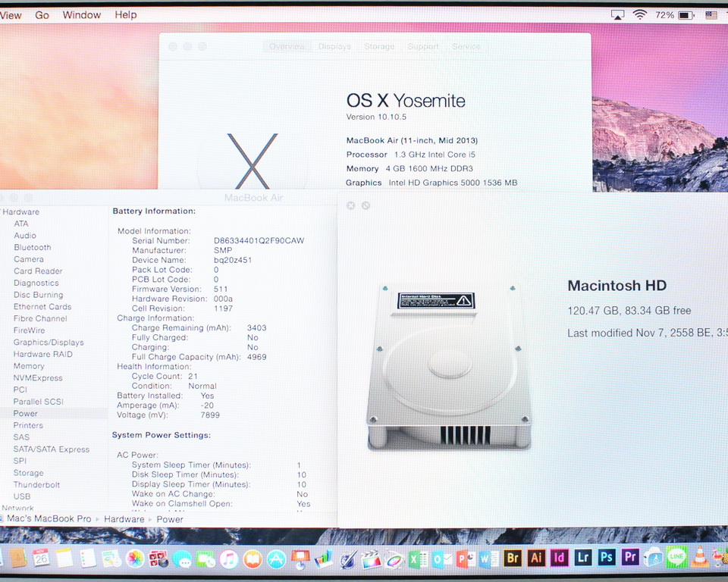Click the Macintosh HD drive image
Screen dimensions: 728x582
449,367
